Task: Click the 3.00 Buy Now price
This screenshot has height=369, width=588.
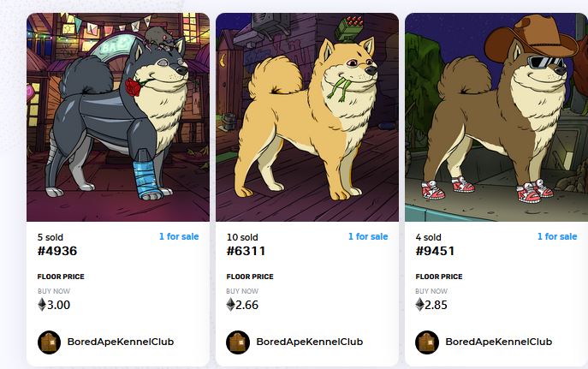Action: click(x=58, y=305)
